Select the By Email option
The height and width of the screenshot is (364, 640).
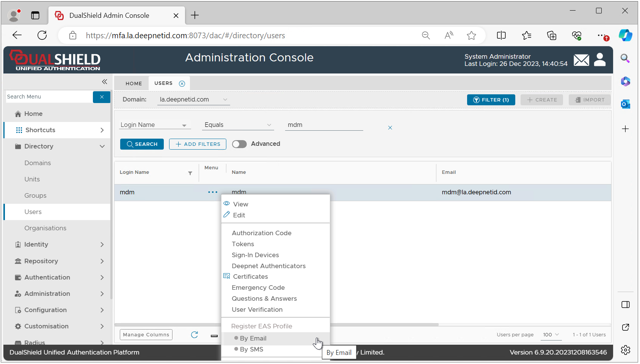(253, 339)
